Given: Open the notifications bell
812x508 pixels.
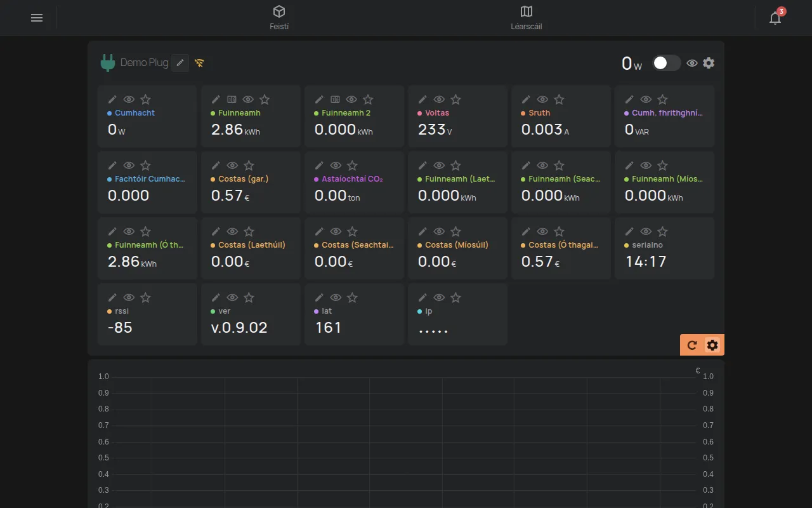Looking at the screenshot, I should (x=775, y=18).
